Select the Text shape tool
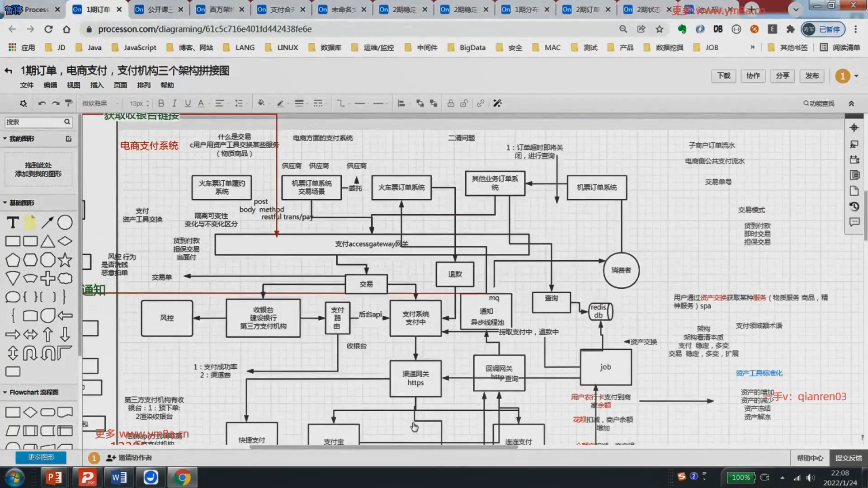This screenshot has width=868, height=488. tap(13, 222)
